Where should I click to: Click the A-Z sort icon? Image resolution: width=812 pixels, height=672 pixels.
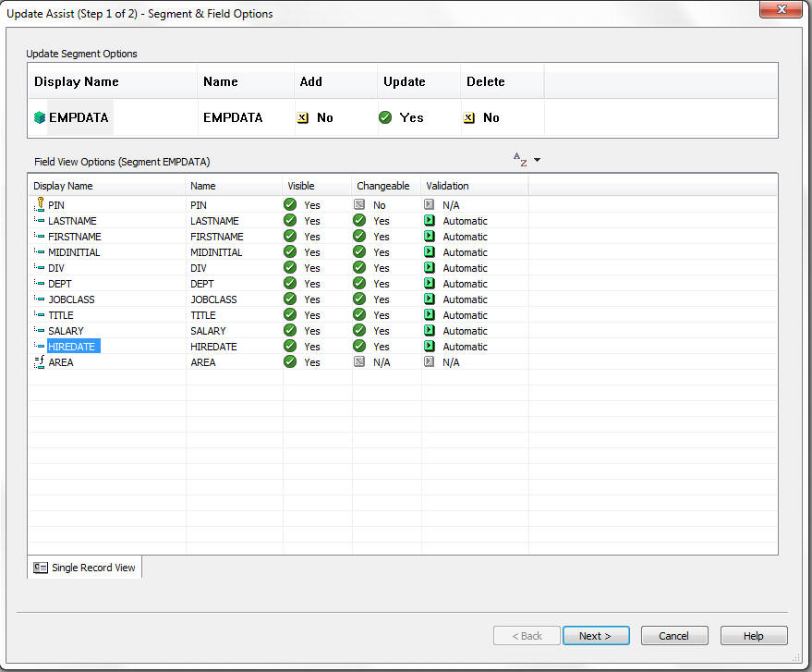pos(520,160)
